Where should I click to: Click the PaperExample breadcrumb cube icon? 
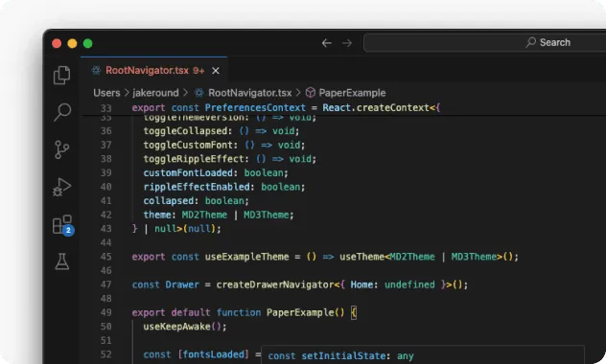tap(311, 93)
